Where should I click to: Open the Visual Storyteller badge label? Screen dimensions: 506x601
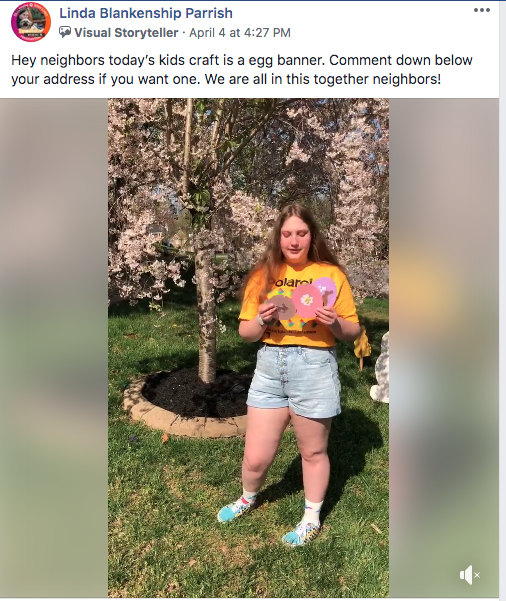tap(126, 33)
